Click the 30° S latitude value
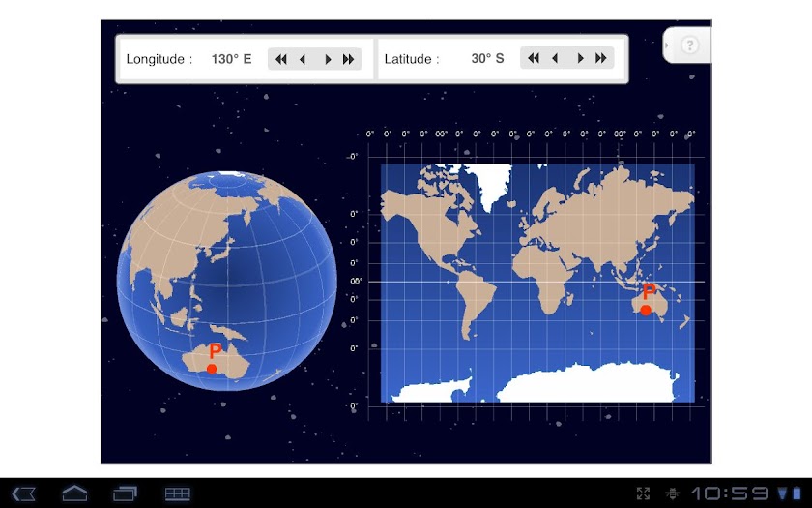The height and width of the screenshot is (508, 812). tap(487, 59)
